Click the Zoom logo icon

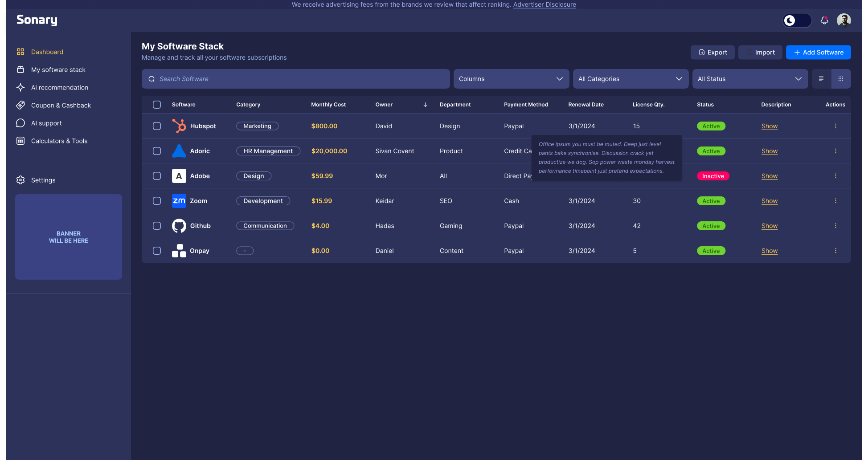(x=179, y=201)
